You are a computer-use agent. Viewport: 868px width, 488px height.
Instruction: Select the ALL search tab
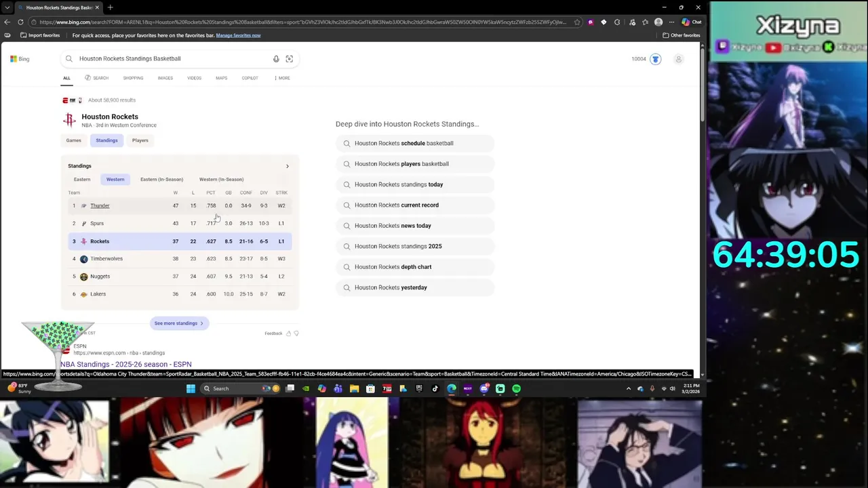coord(66,78)
